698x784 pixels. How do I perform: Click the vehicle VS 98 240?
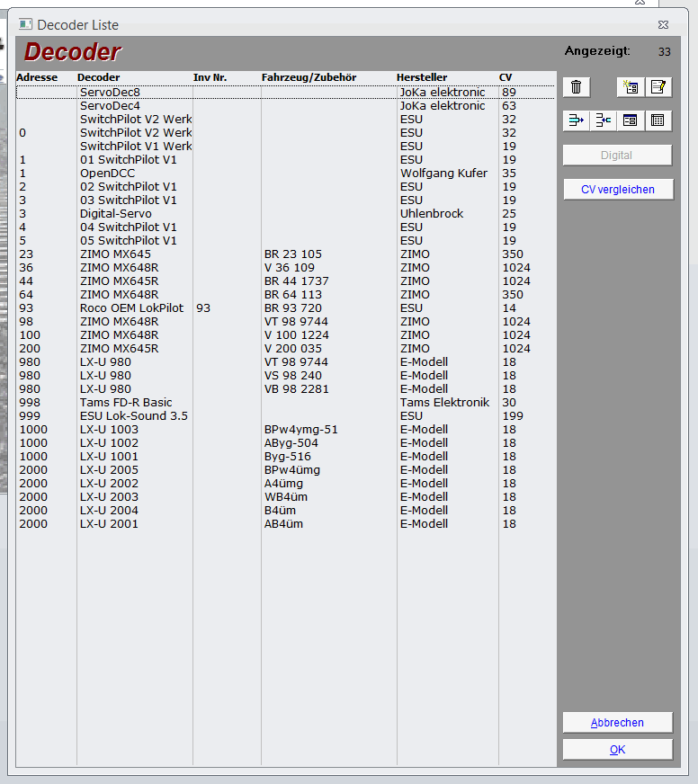tap(293, 376)
